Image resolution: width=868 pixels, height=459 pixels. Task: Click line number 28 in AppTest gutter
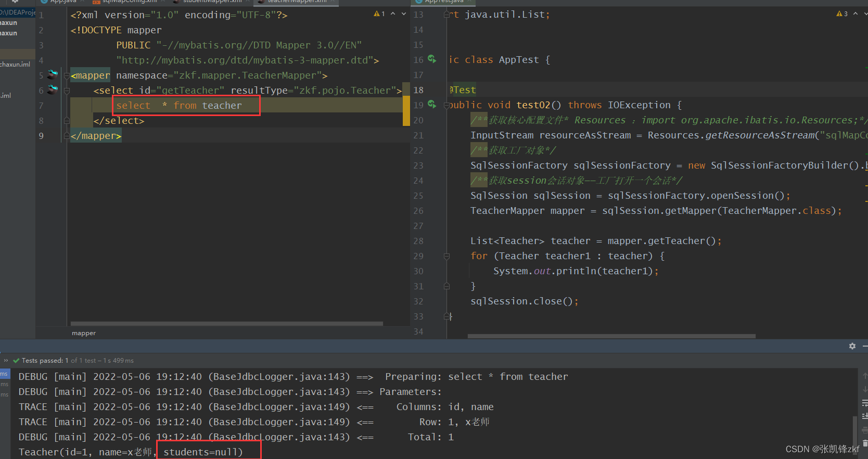(418, 241)
